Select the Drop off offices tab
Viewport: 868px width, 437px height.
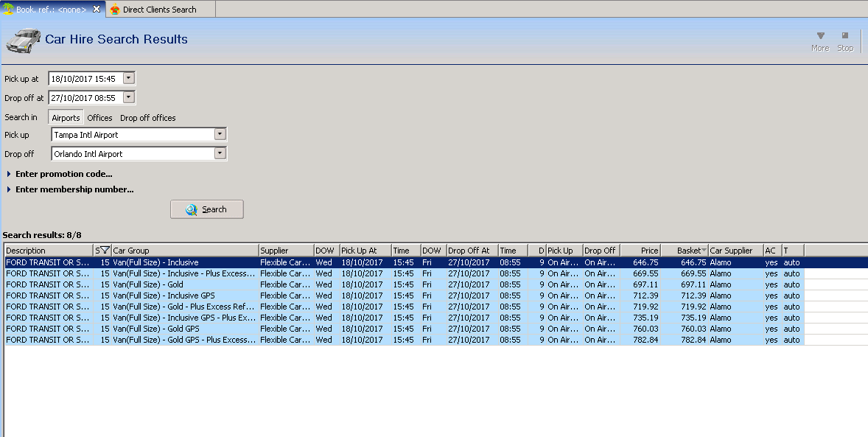(148, 117)
